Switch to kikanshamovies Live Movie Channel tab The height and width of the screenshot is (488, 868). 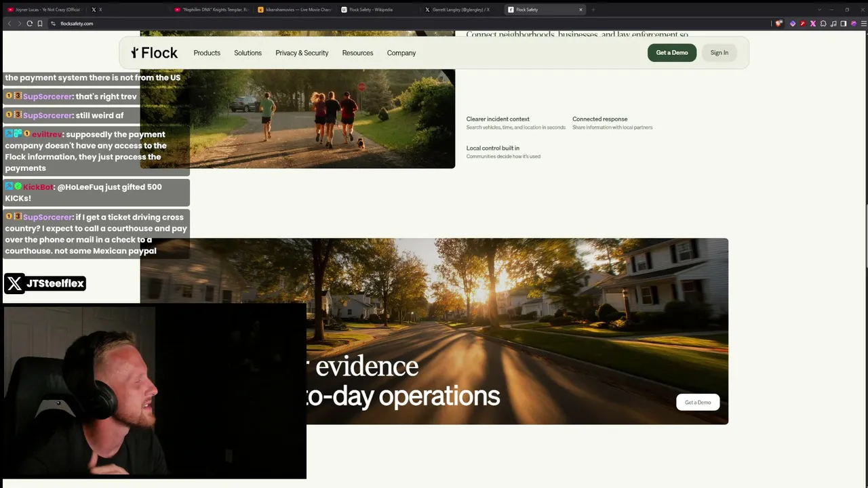[x=295, y=9]
